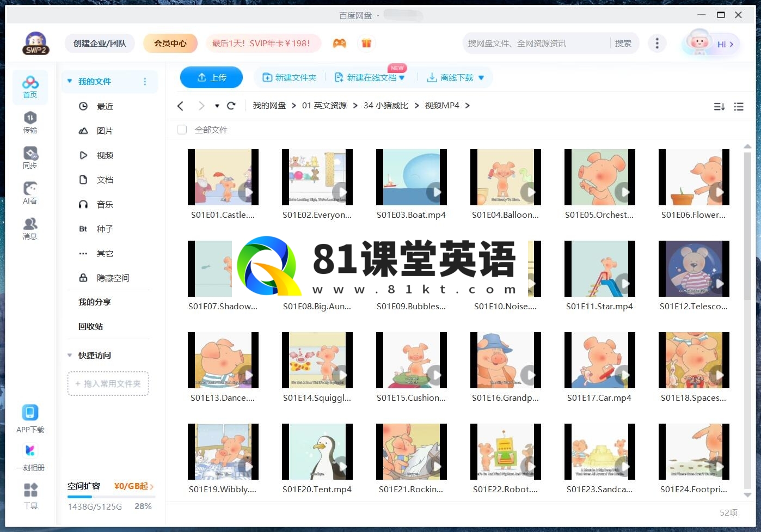Go forward with the right arrow
The width and height of the screenshot is (761, 532).
point(201,106)
